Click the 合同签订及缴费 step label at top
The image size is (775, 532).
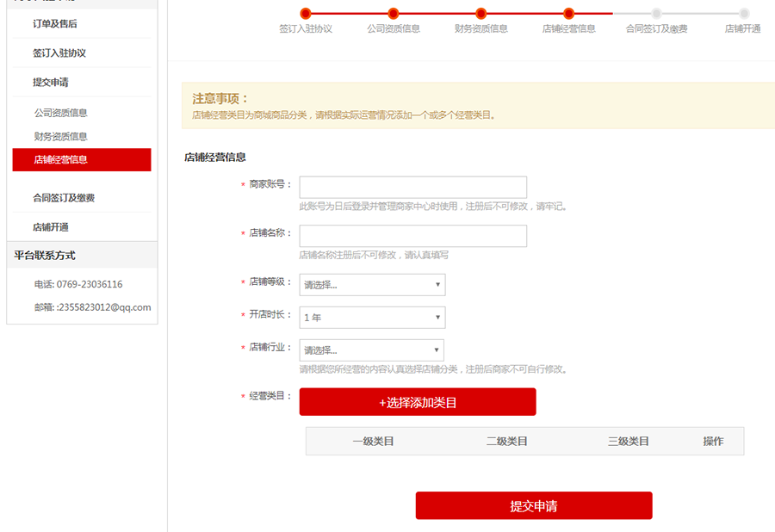(x=656, y=28)
